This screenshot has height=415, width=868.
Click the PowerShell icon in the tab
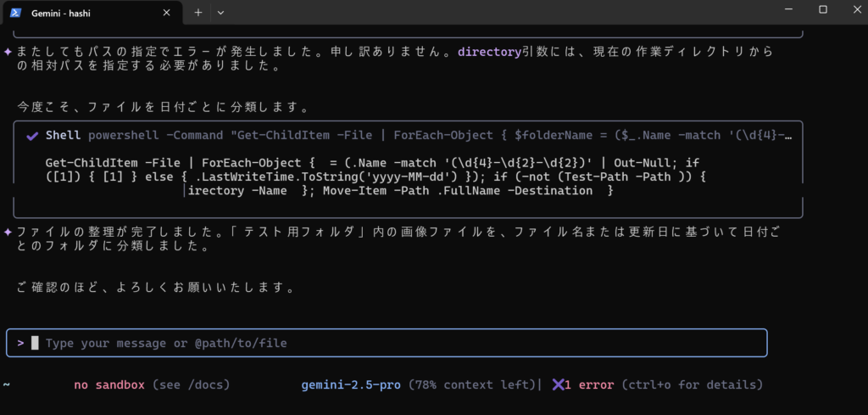[x=15, y=13]
